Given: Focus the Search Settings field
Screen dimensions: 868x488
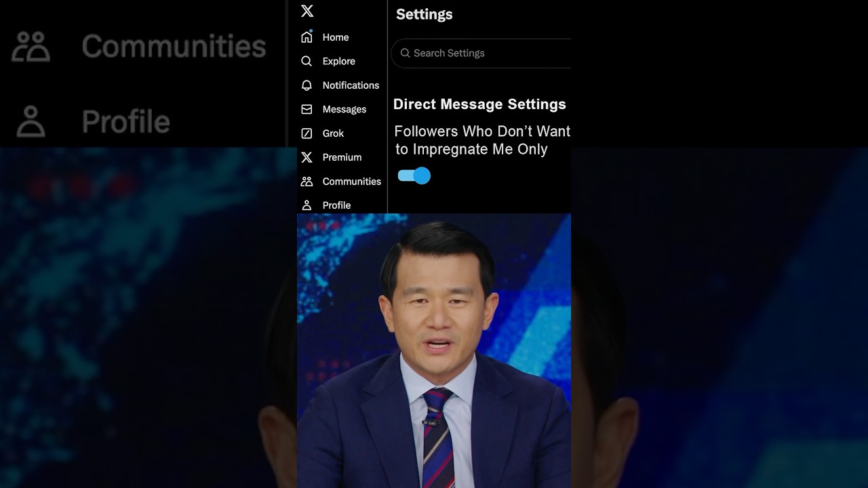Looking at the screenshot, I should [481, 53].
